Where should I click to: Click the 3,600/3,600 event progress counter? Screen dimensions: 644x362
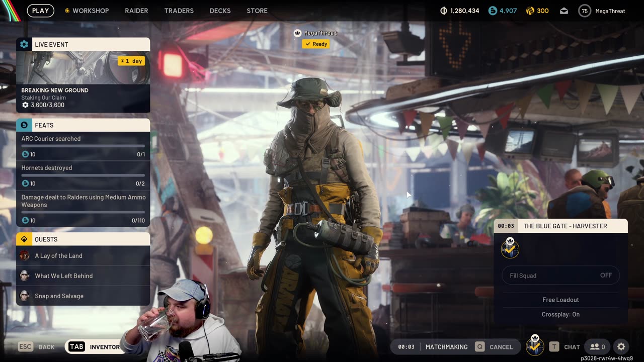43,105
